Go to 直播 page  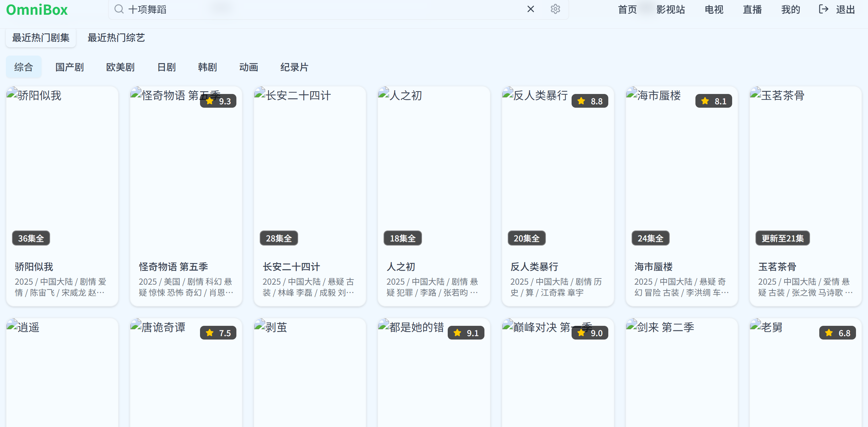pos(752,10)
